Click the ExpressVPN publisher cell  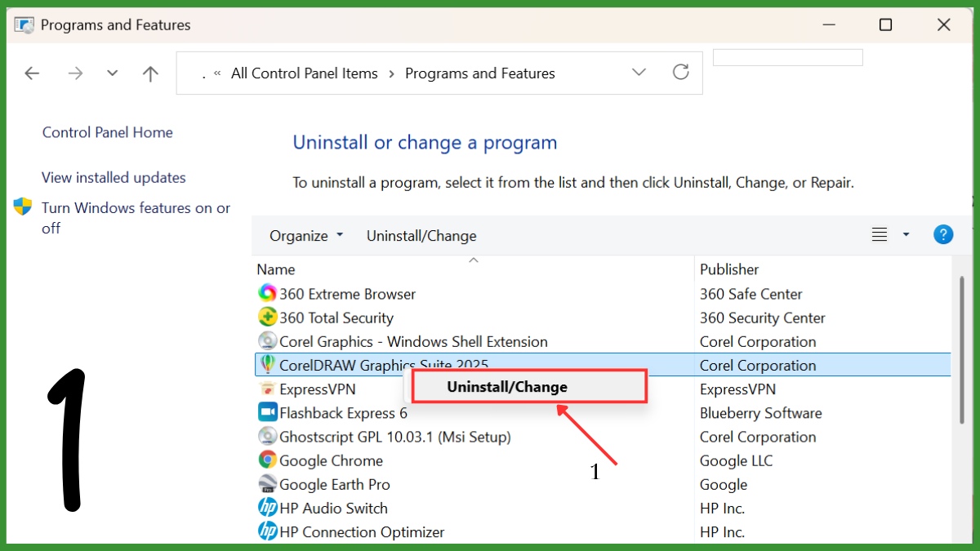click(738, 389)
